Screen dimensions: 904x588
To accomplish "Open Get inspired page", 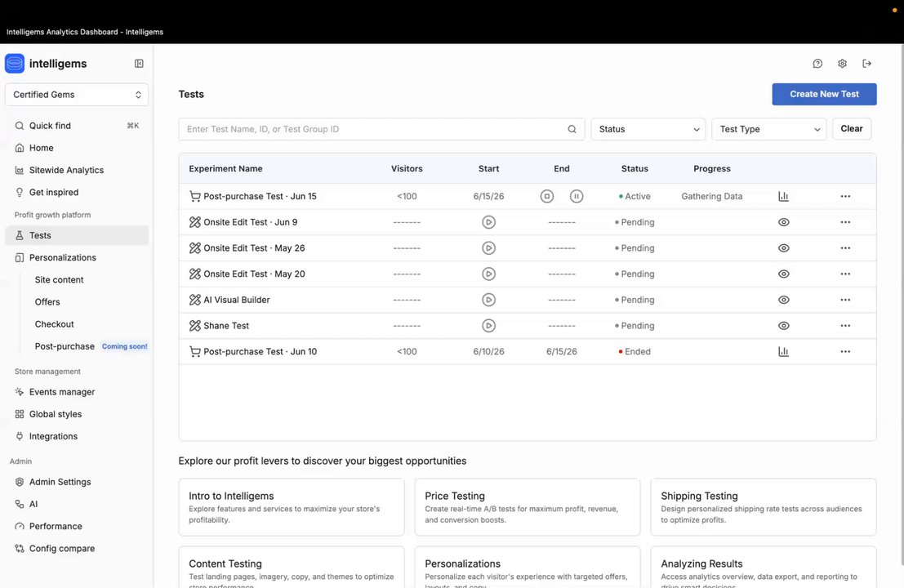I will tap(77, 193).
